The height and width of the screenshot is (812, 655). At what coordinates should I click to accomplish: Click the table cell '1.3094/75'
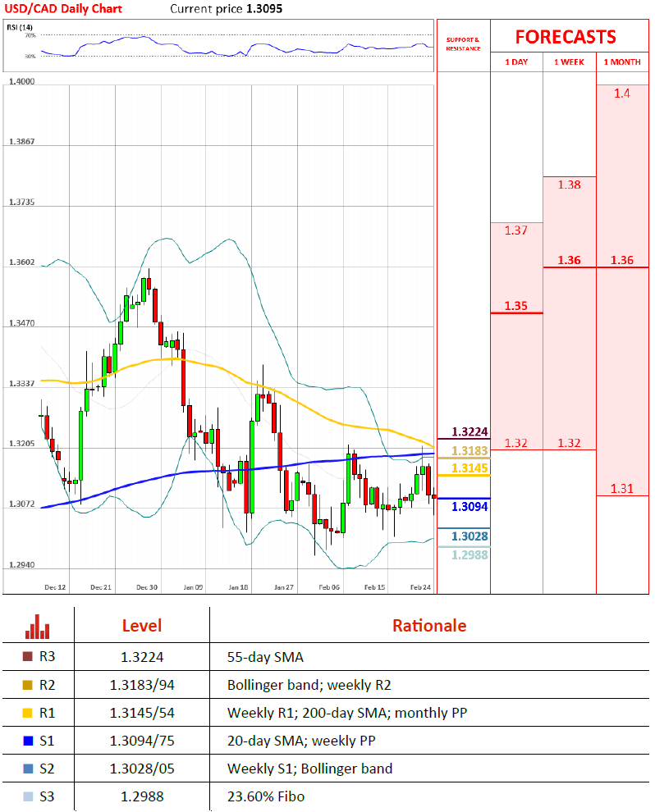[x=142, y=741]
